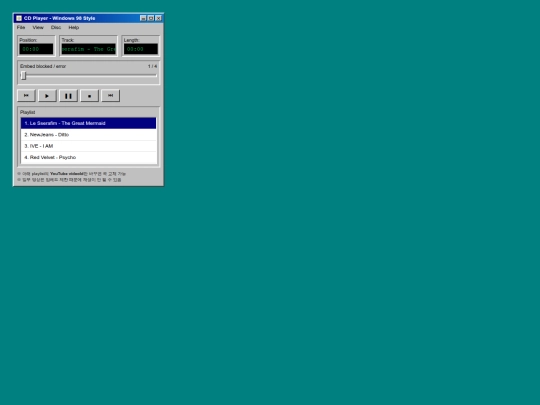Select IVE - I AM in playlist
The image size is (540, 405).
pyautogui.click(x=89, y=146)
